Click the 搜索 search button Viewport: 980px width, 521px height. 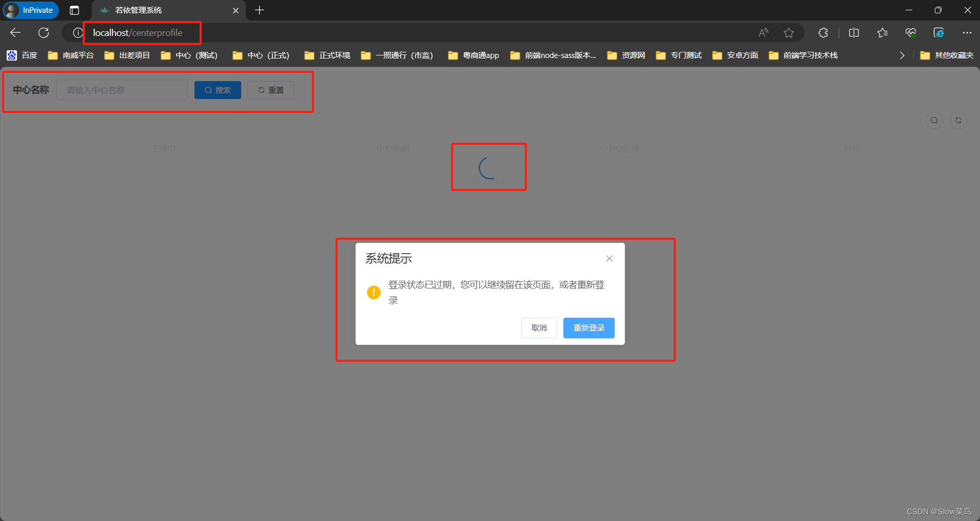click(218, 90)
